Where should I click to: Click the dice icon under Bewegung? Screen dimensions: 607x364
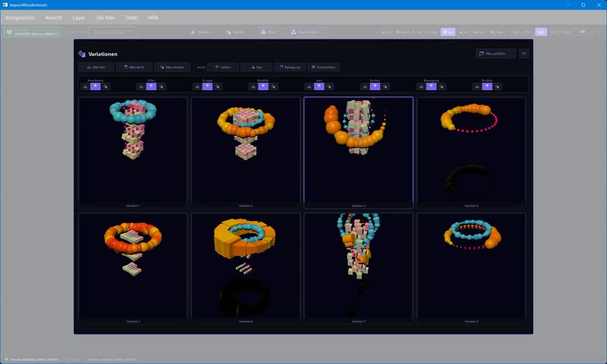[x=442, y=86]
